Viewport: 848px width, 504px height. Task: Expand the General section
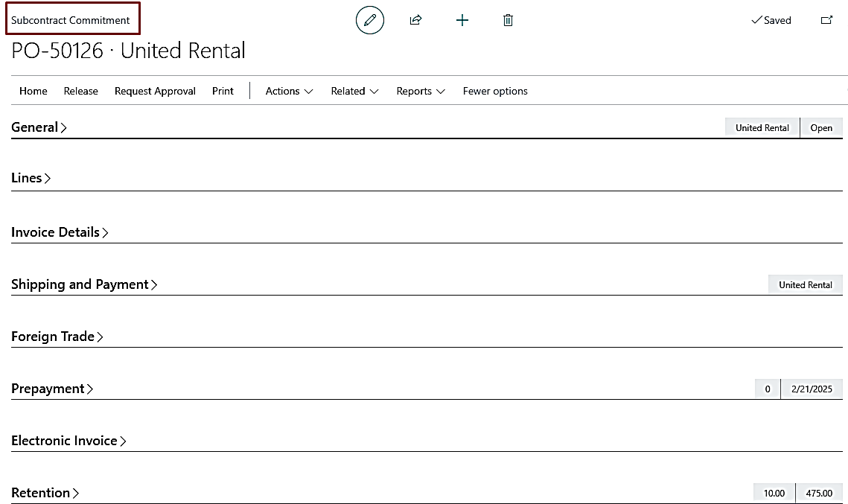tap(39, 127)
